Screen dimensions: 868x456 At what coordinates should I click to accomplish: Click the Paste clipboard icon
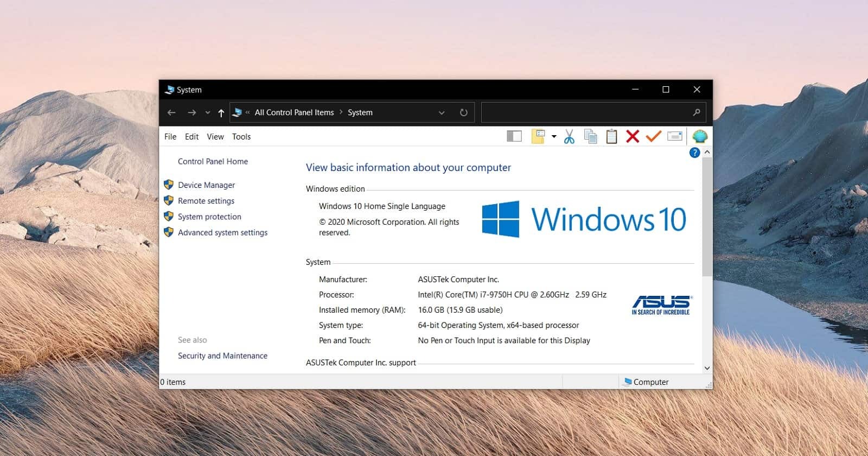tap(611, 137)
